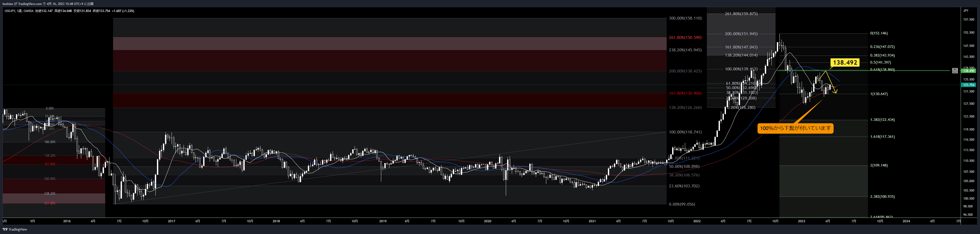
Task: Click the 23.60%(103.702) Fibonacci label
Action: (684, 186)
